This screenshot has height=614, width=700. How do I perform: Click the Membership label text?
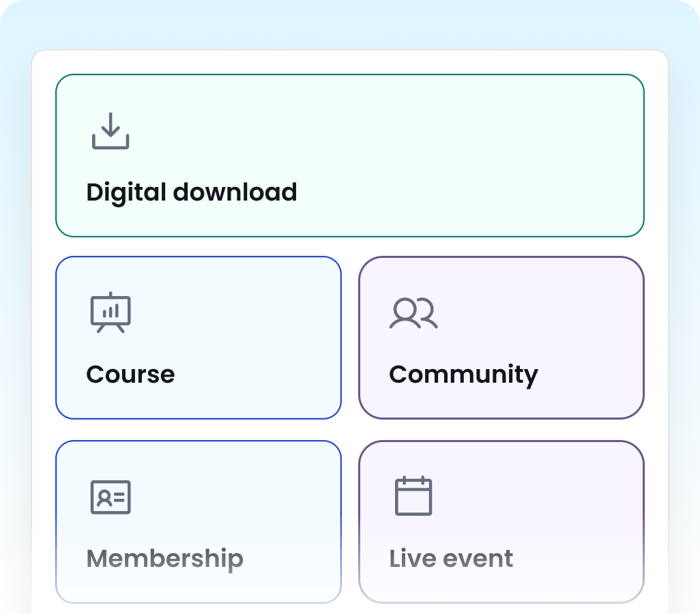(x=164, y=558)
